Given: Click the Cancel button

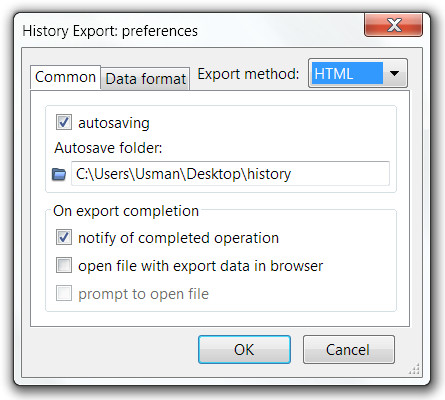Looking at the screenshot, I should 349,350.
